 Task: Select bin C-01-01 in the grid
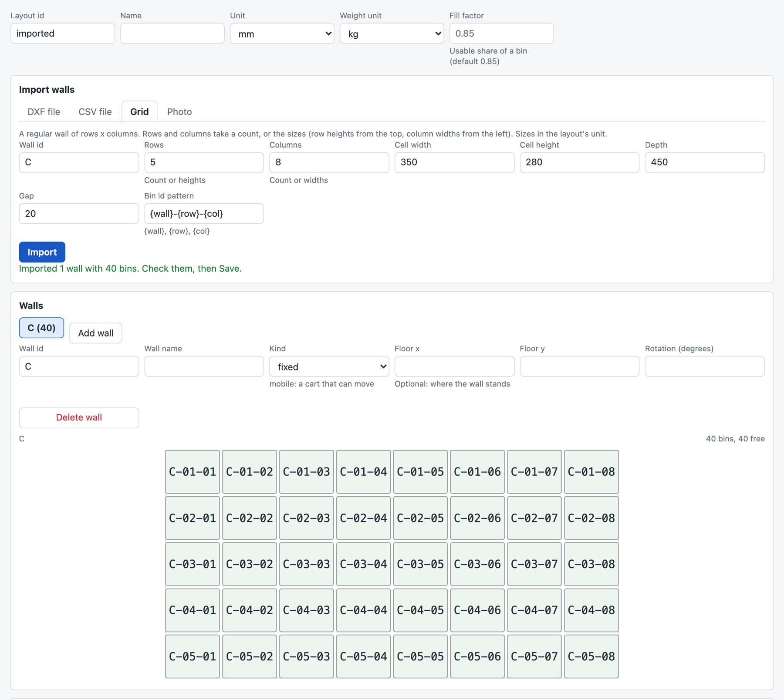coord(193,472)
